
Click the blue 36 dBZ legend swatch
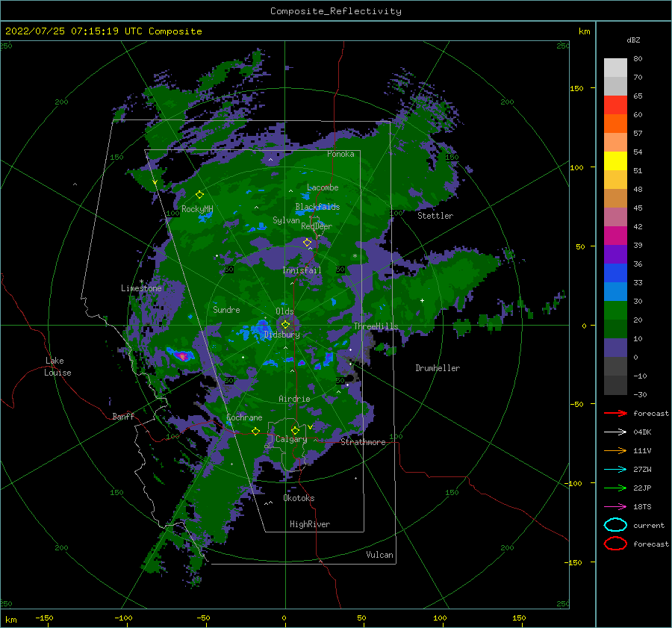(x=615, y=273)
